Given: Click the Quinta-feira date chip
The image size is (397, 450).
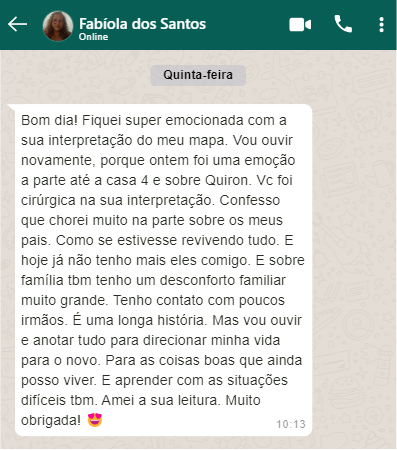Looking at the screenshot, I should click(198, 75).
